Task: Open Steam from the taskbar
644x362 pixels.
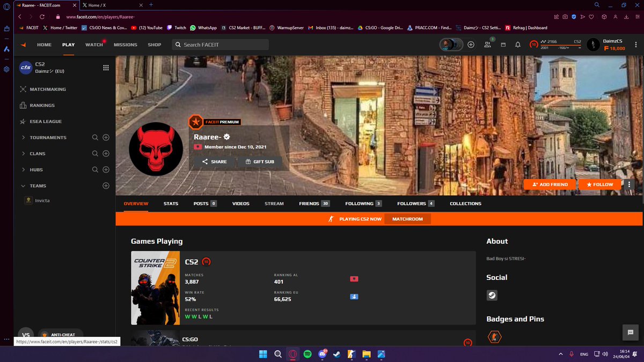Action: [336, 354]
